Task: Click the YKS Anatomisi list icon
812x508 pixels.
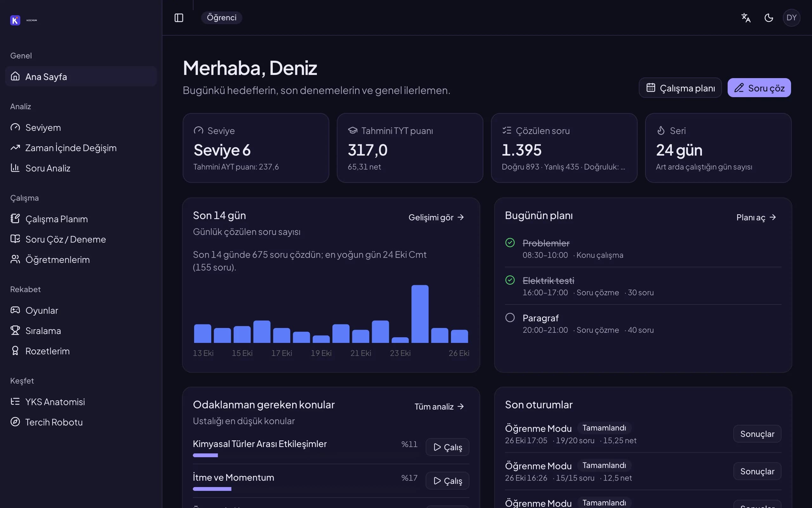Action: 15,402
